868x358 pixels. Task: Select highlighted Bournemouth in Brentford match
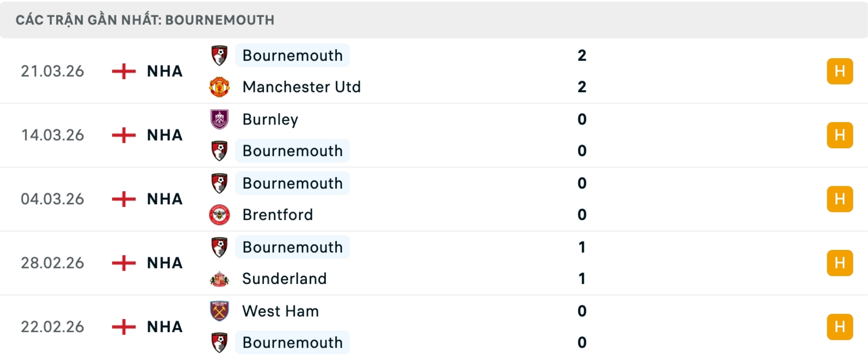click(x=292, y=184)
